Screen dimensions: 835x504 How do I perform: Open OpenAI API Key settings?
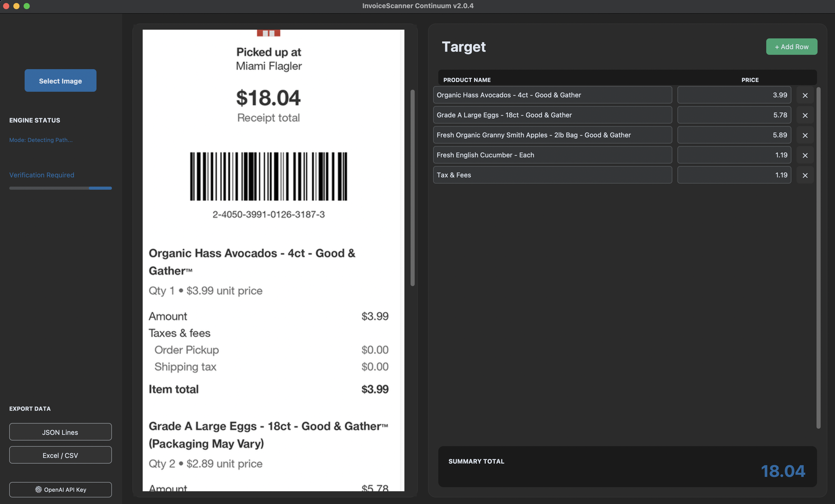(60, 489)
